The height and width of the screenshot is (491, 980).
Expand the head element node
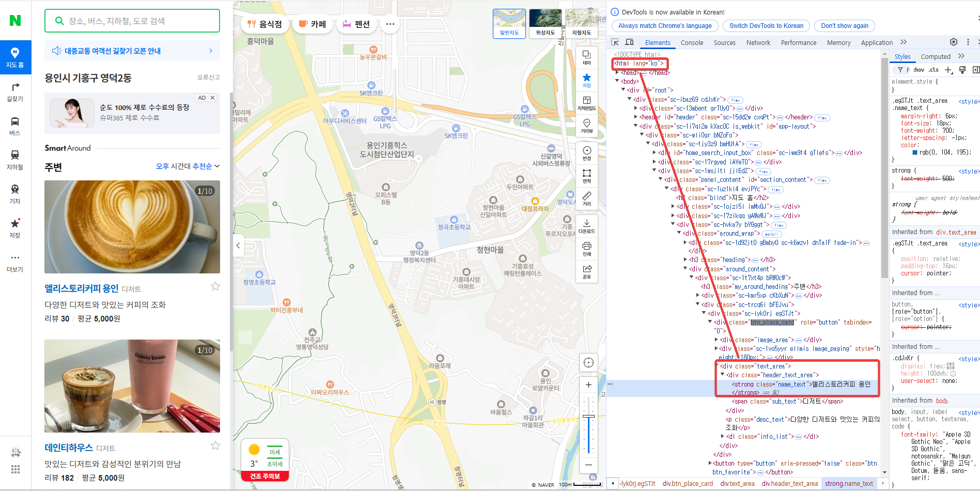617,72
